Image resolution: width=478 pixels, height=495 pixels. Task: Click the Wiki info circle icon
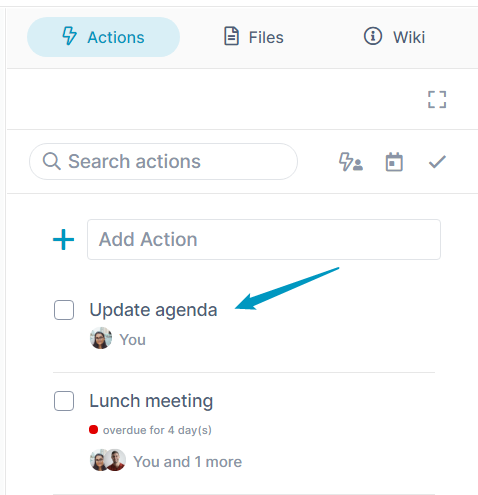tap(373, 36)
